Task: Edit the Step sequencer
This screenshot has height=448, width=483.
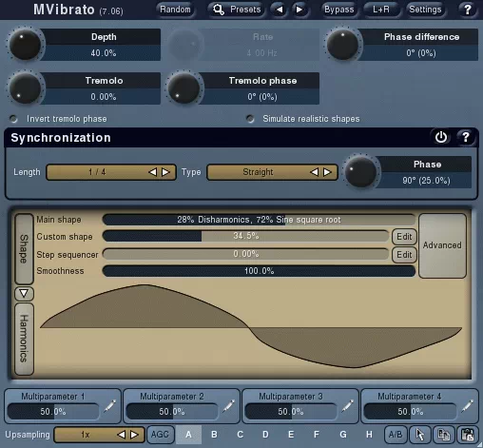Action: (x=404, y=255)
